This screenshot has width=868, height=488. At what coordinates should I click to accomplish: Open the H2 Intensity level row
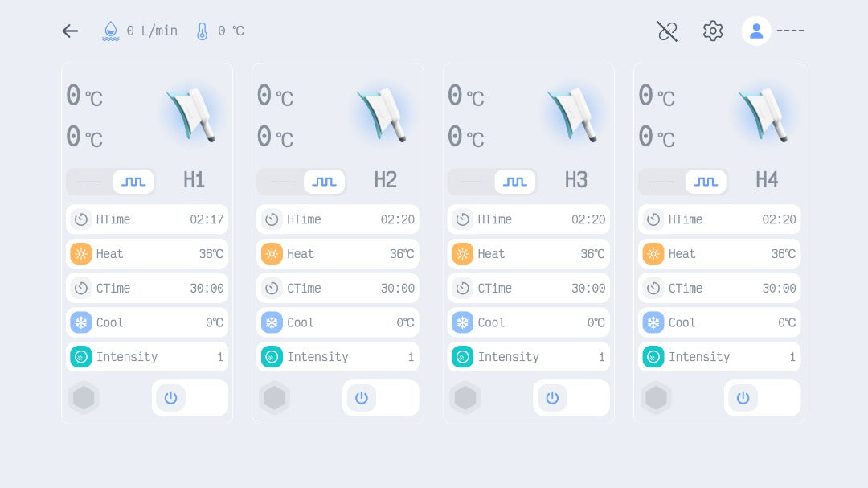click(x=338, y=357)
